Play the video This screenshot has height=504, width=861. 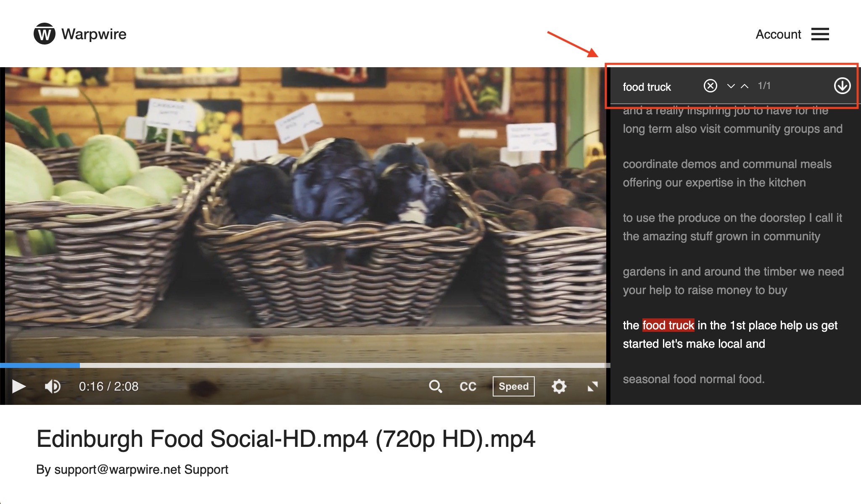click(18, 386)
